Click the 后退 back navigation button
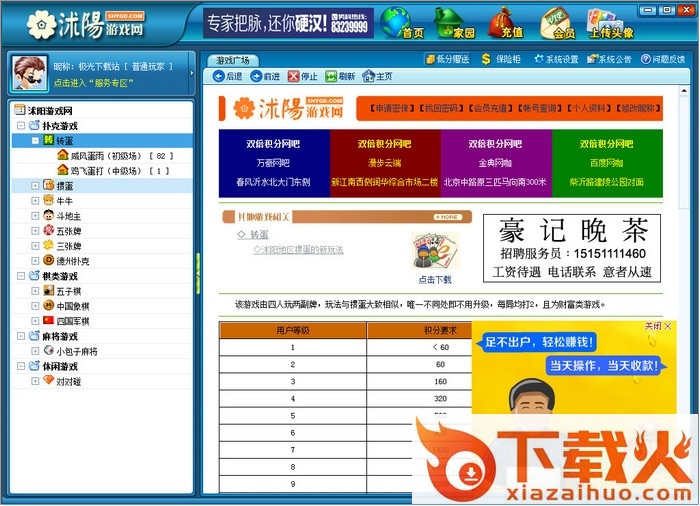 227,76
